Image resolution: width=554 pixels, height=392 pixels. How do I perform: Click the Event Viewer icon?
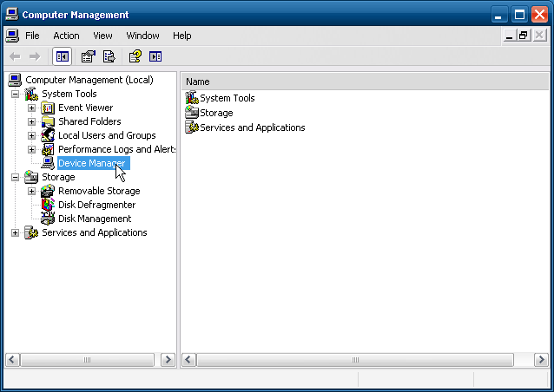[x=48, y=108]
